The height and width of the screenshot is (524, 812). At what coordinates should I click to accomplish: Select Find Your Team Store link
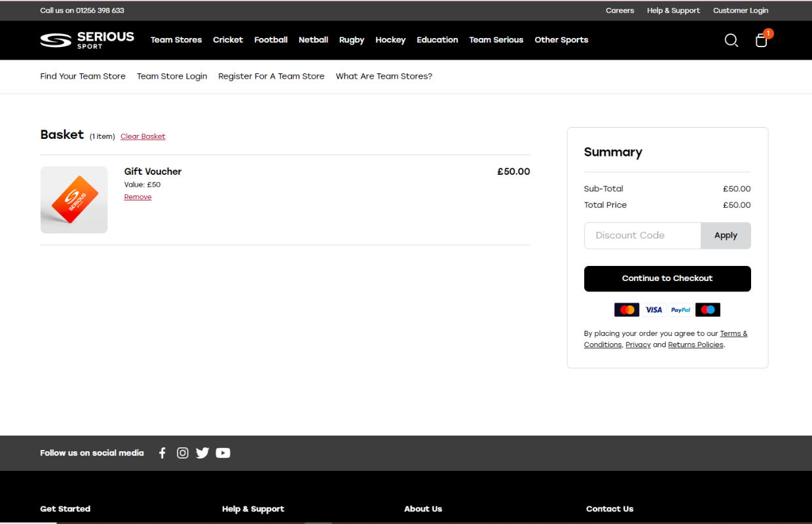click(x=83, y=77)
